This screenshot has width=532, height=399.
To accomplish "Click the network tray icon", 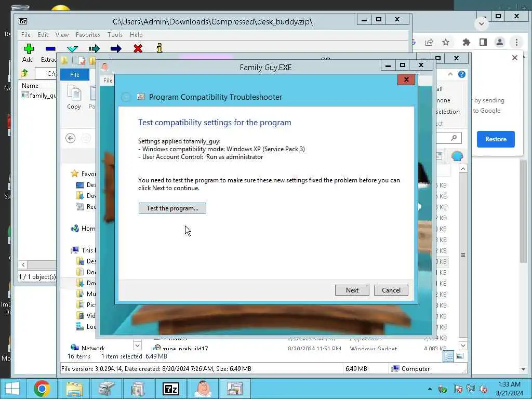I will point(471,389).
